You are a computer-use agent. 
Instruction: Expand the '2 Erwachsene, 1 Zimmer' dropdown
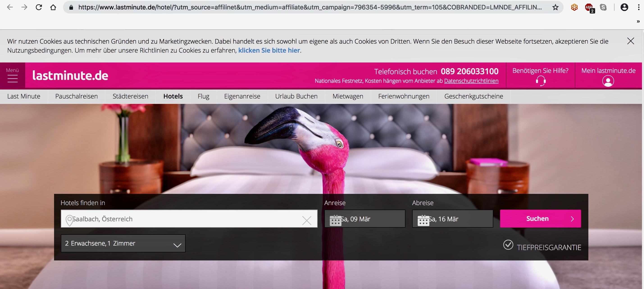(123, 243)
